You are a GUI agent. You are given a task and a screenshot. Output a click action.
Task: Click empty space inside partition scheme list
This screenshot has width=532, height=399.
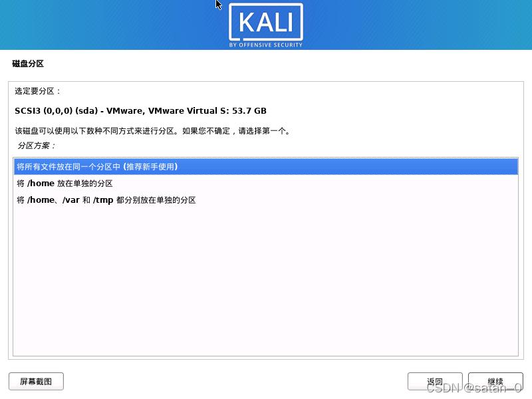pos(265,281)
